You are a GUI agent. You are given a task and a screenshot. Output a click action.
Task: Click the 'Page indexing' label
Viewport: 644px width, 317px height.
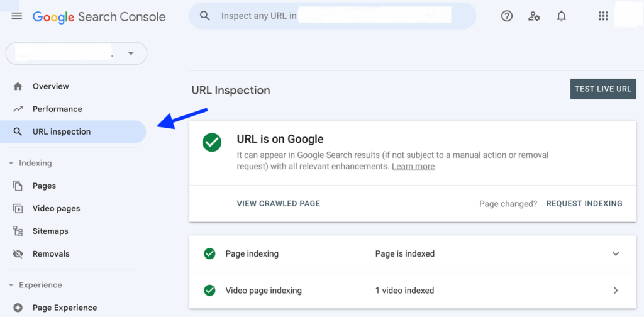click(x=252, y=253)
